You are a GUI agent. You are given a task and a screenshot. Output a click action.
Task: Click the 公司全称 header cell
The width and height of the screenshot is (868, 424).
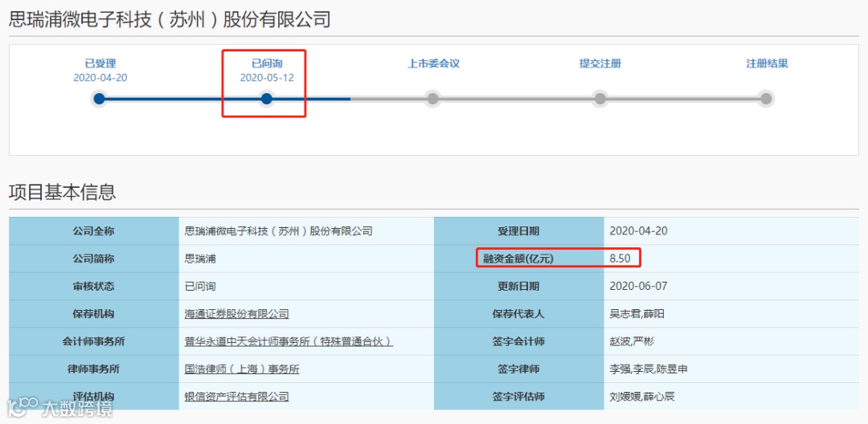[x=93, y=231]
